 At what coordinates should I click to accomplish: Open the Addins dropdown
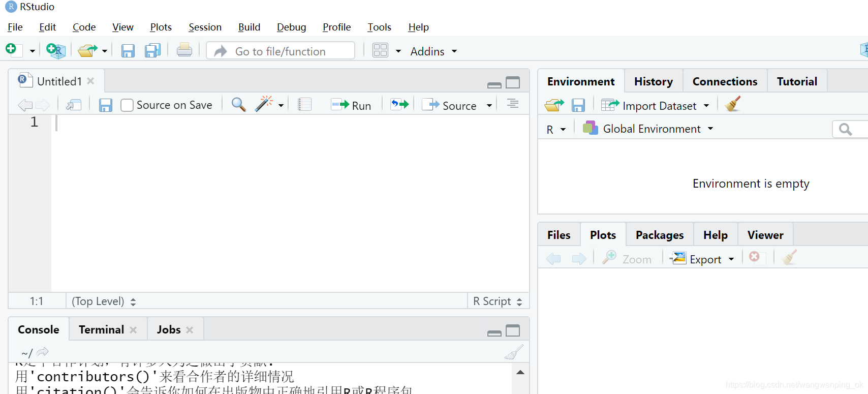(x=433, y=51)
